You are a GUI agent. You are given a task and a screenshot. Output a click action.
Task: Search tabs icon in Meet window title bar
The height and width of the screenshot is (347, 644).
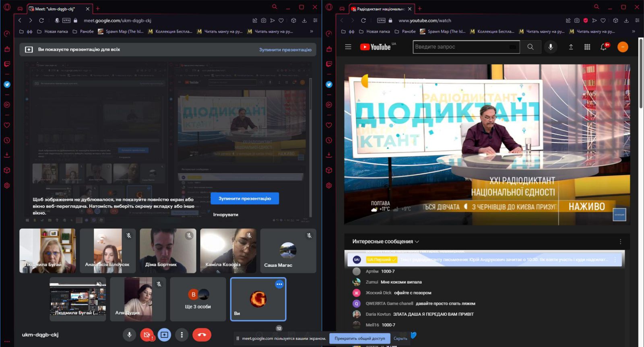pyautogui.click(x=275, y=7)
